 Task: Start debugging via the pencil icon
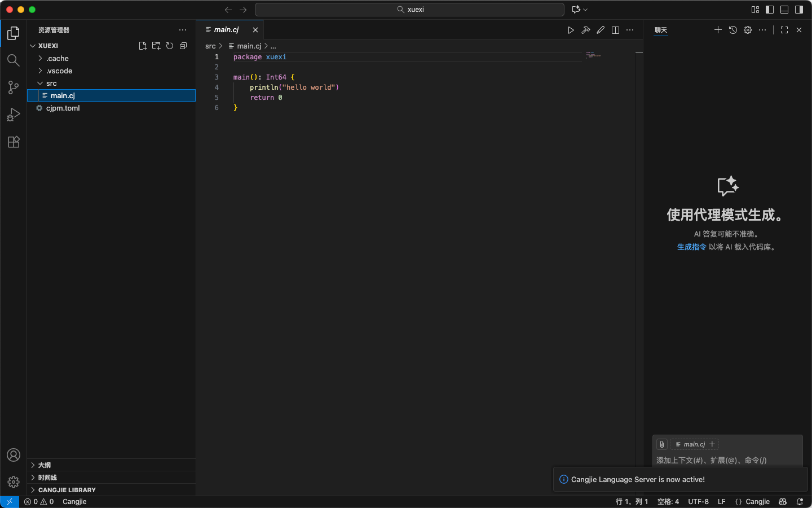(600, 30)
